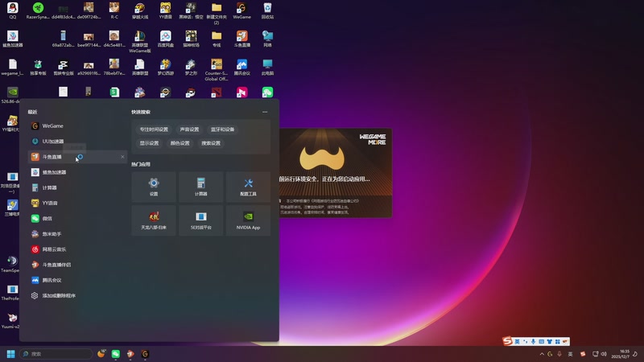This screenshot has height=362, width=644.
Task: Select the R-C image file on desktop
Action: (114, 10)
